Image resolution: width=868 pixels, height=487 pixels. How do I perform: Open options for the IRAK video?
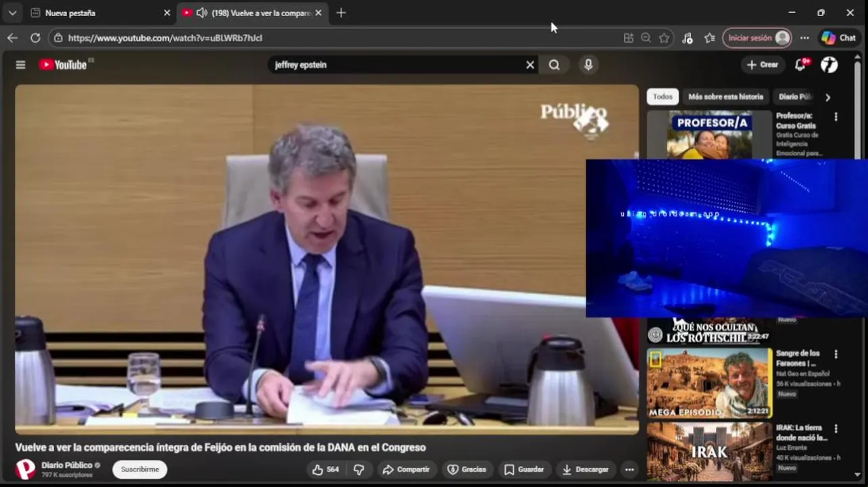pos(836,429)
